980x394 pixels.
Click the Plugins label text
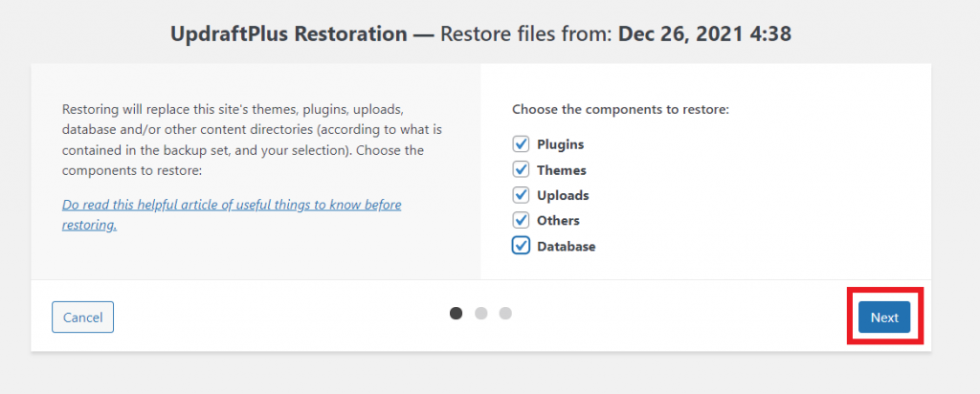coord(561,144)
